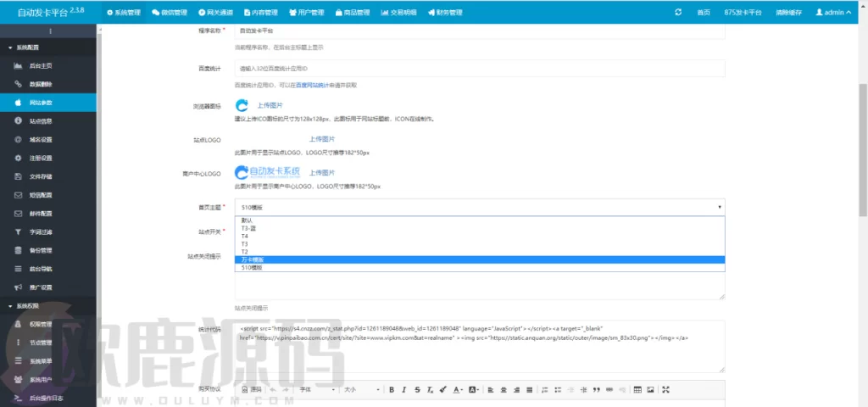This screenshot has width=868, height=407.
Task: Toggle source code view (源码)
Action: pos(252,390)
